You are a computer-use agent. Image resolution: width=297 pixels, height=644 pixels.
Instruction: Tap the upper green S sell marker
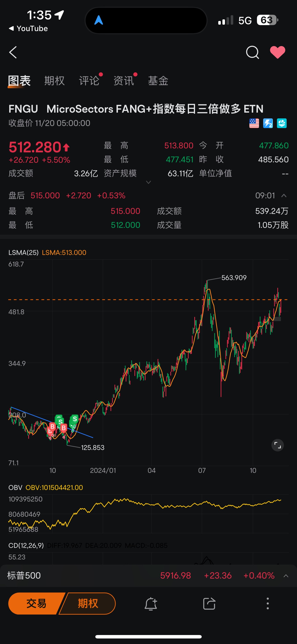click(75, 419)
